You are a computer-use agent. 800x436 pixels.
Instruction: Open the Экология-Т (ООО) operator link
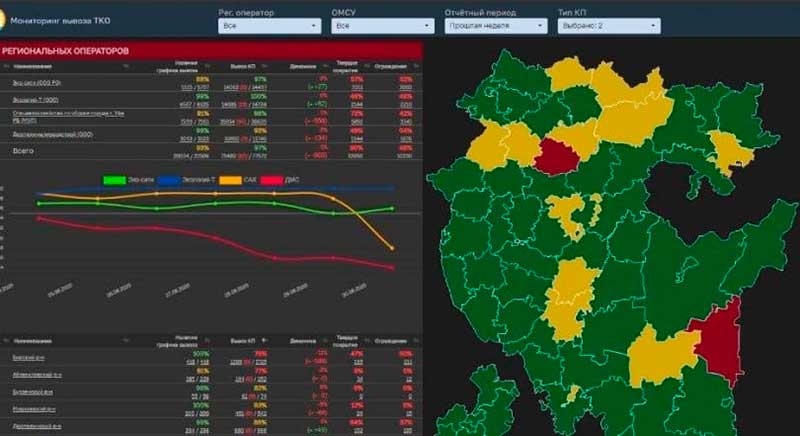tap(36, 100)
